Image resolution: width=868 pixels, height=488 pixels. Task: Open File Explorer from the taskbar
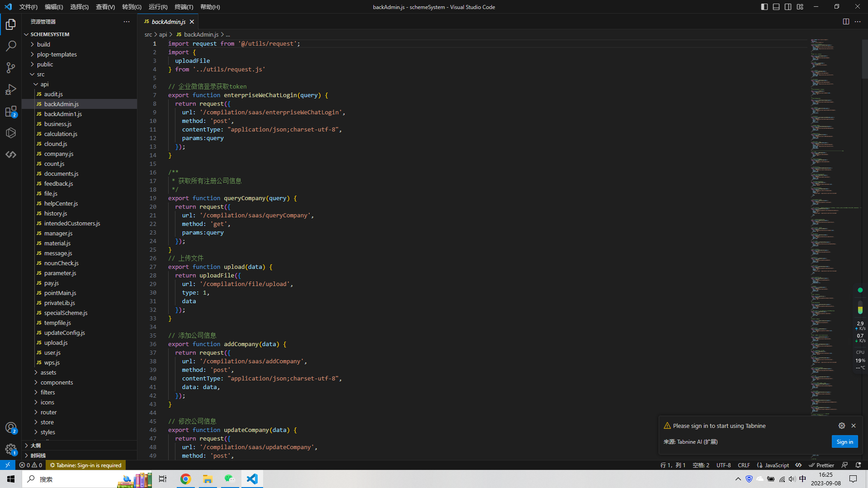(x=208, y=479)
